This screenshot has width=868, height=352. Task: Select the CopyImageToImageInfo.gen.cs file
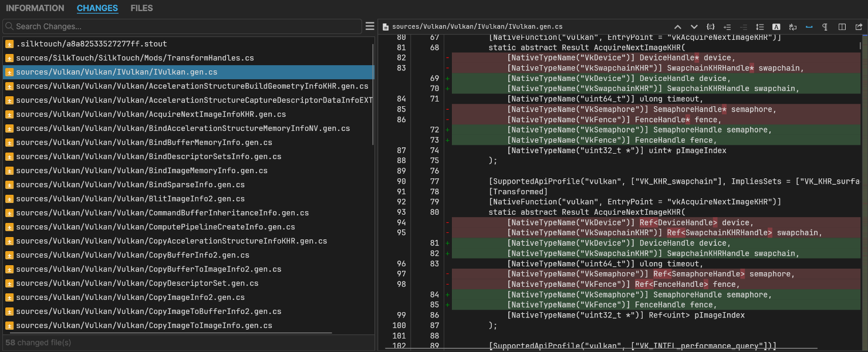coord(188,326)
